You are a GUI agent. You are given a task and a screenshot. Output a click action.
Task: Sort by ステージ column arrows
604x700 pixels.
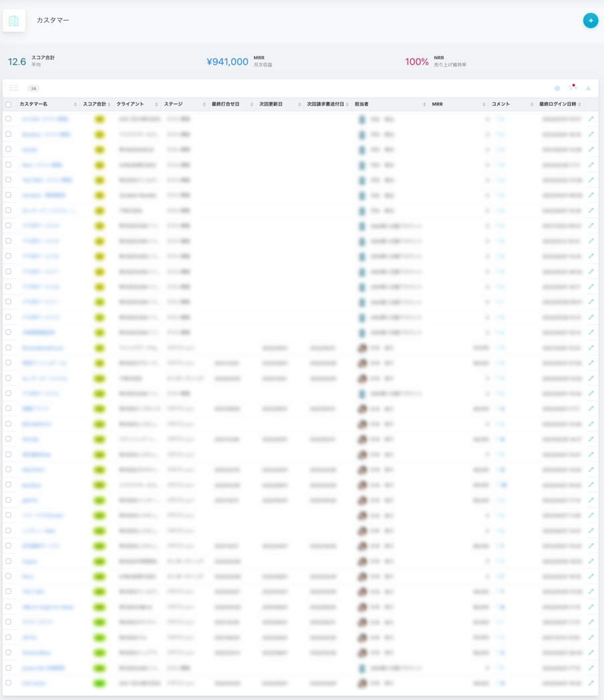(204, 105)
